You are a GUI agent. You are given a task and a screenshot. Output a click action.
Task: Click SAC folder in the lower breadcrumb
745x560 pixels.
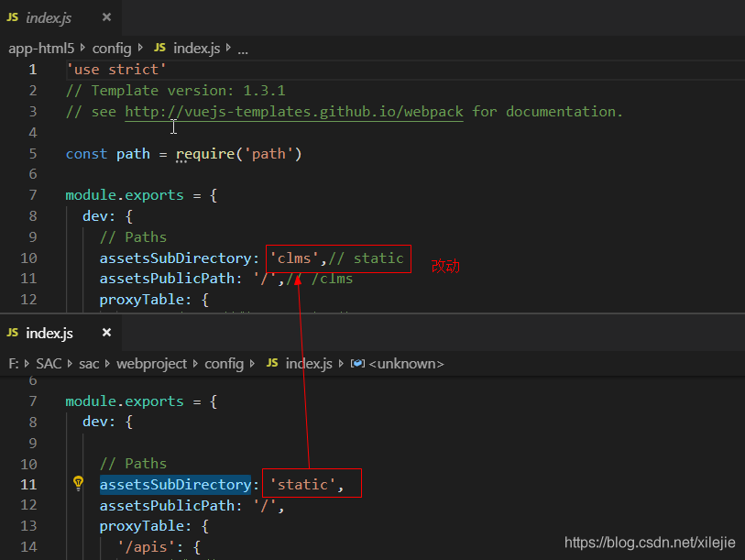pos(49,364)
